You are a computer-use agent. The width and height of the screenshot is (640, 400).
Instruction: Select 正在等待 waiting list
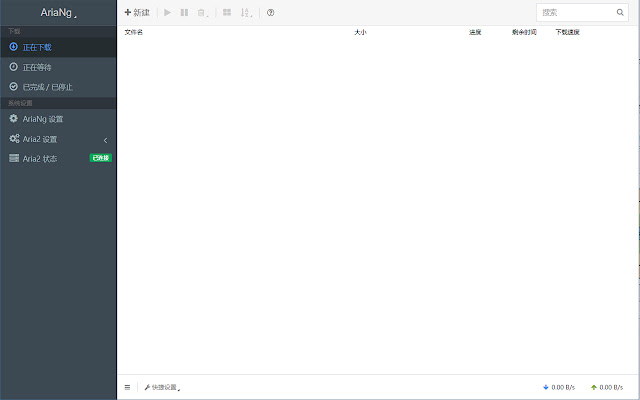pyautogui.click(x=58, y=67)
